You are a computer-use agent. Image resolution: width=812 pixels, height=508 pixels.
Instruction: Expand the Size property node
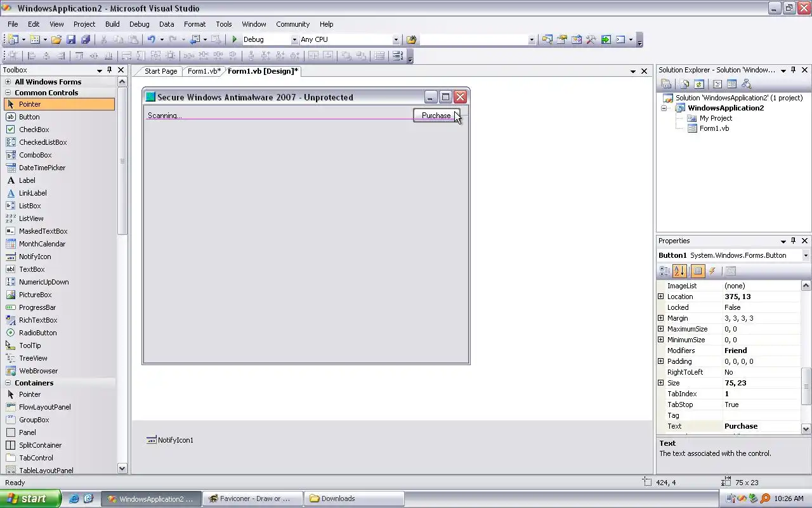[x=660, y=383]
